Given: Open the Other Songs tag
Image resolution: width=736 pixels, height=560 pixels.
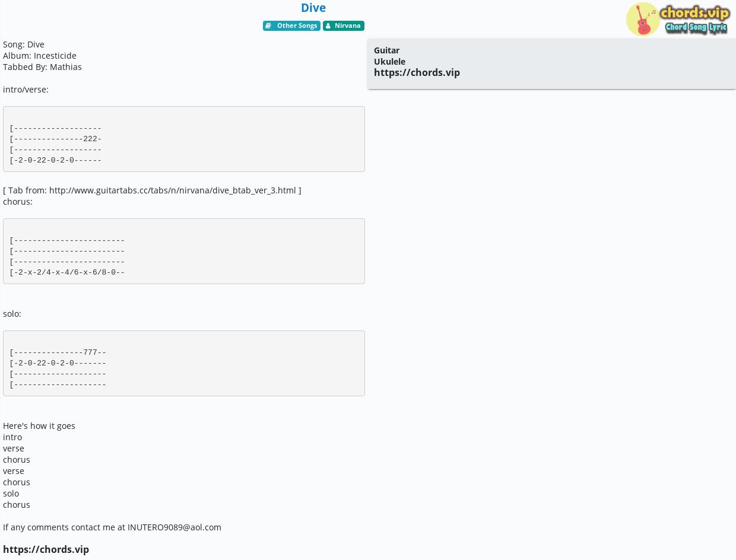Looking at the screenshot, I should (291, 26).
